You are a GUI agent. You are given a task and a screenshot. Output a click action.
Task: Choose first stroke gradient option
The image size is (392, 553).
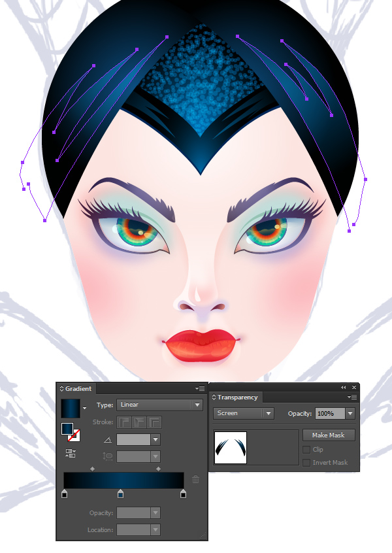[124, 422]
